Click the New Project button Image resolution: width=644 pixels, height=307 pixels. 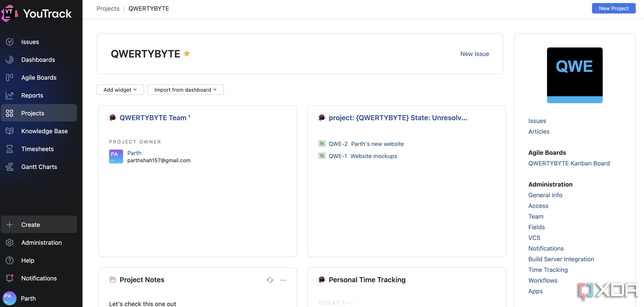[614, 8]
